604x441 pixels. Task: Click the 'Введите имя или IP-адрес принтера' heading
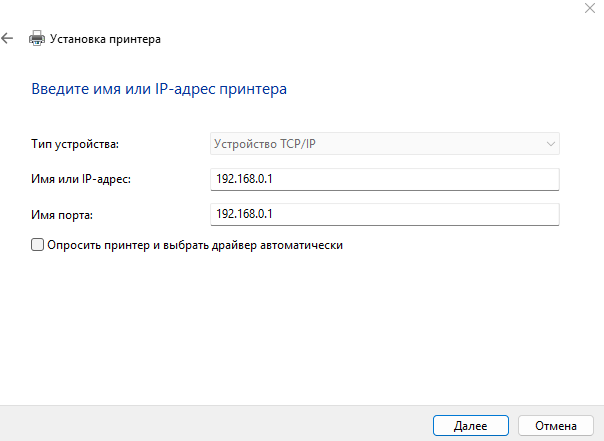pos(160,90)
